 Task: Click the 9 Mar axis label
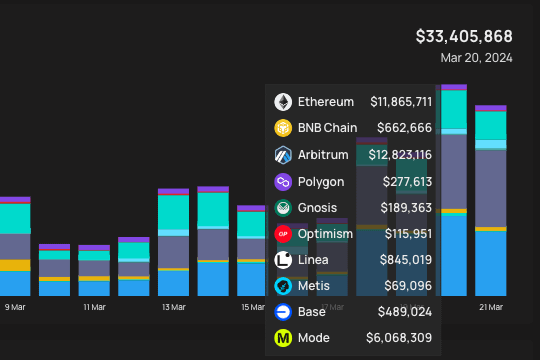(x=15, y=307)
